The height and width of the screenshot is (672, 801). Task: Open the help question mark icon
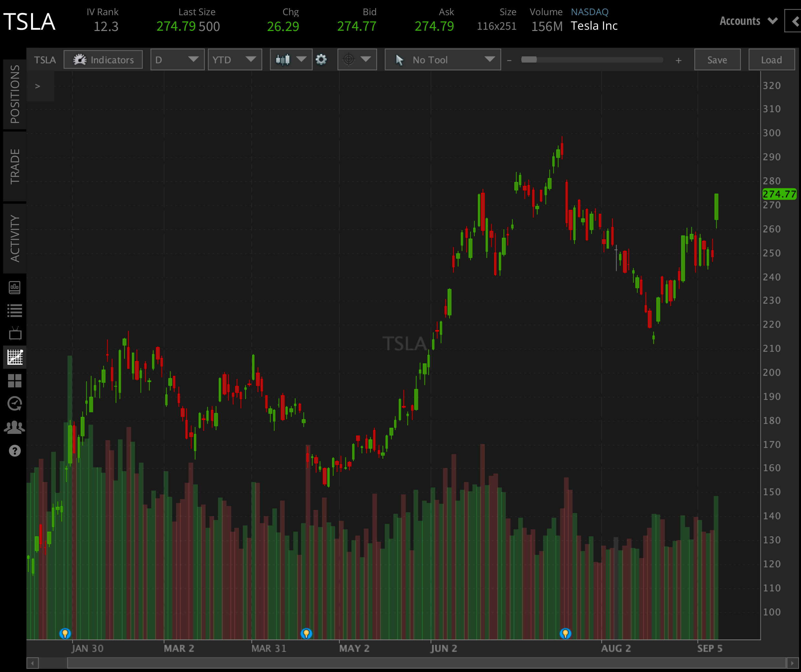pos(15,451)
